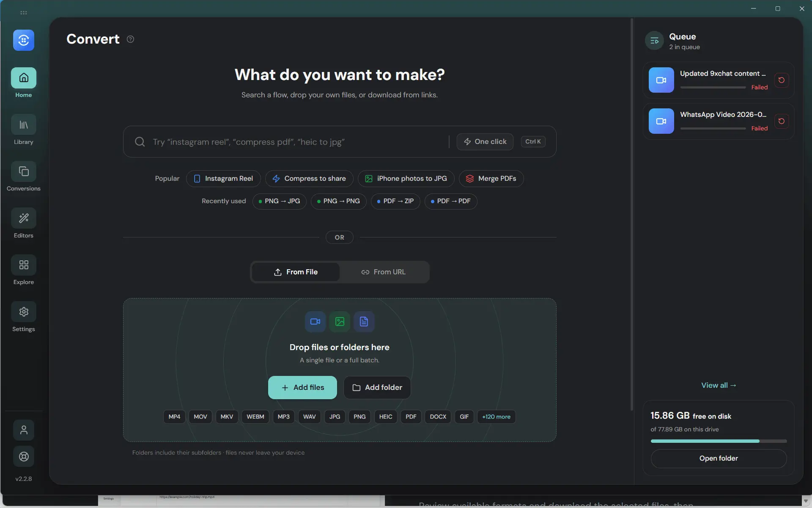
Task: Choose the Instagram Reel preset
Action: tap(223, 179)
